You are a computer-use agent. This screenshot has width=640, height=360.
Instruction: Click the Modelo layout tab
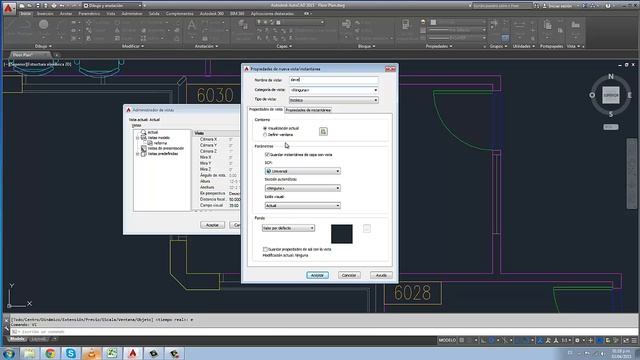click(x=17, y=339)
